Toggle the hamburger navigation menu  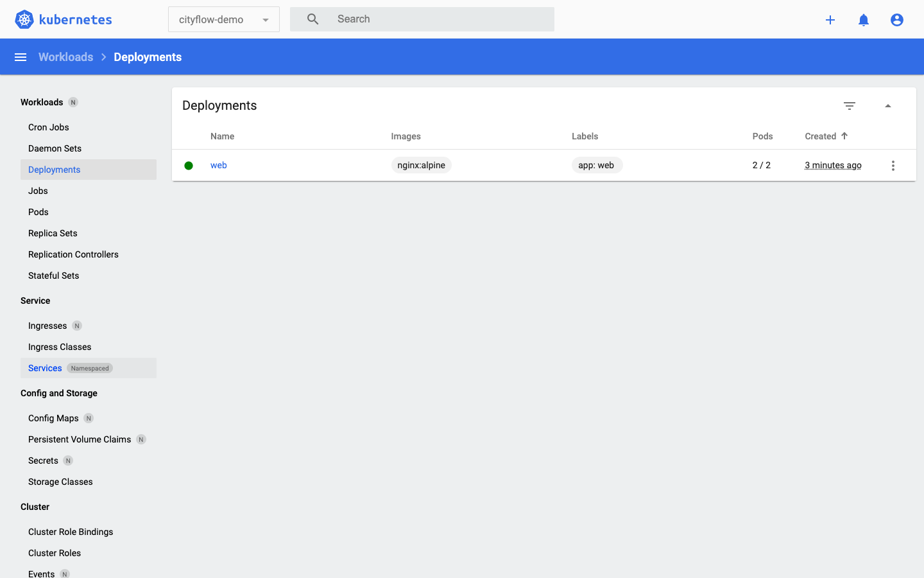tap(21, 57)
